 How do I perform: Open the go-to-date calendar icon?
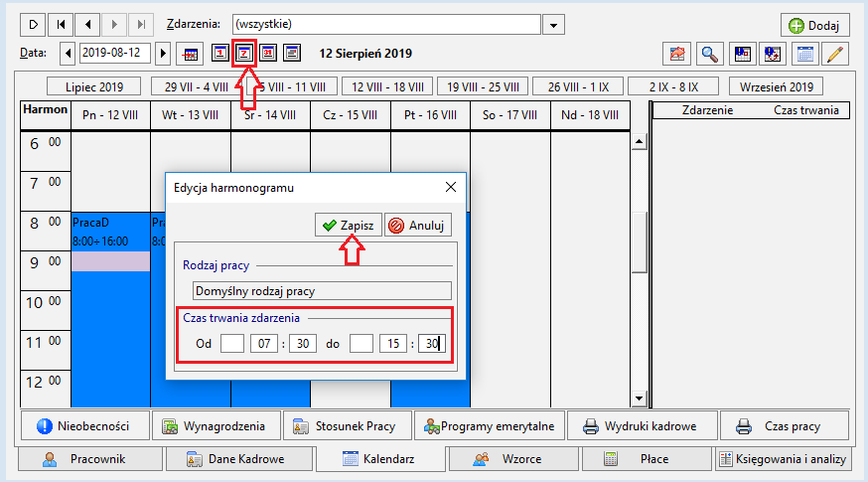point(190,54)
